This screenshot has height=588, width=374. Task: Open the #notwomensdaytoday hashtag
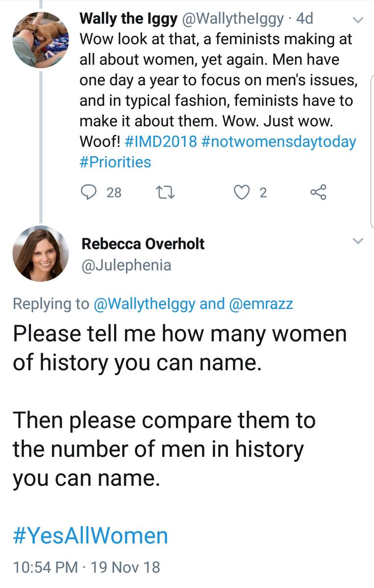pyautogui.click(x=278, y=142)
